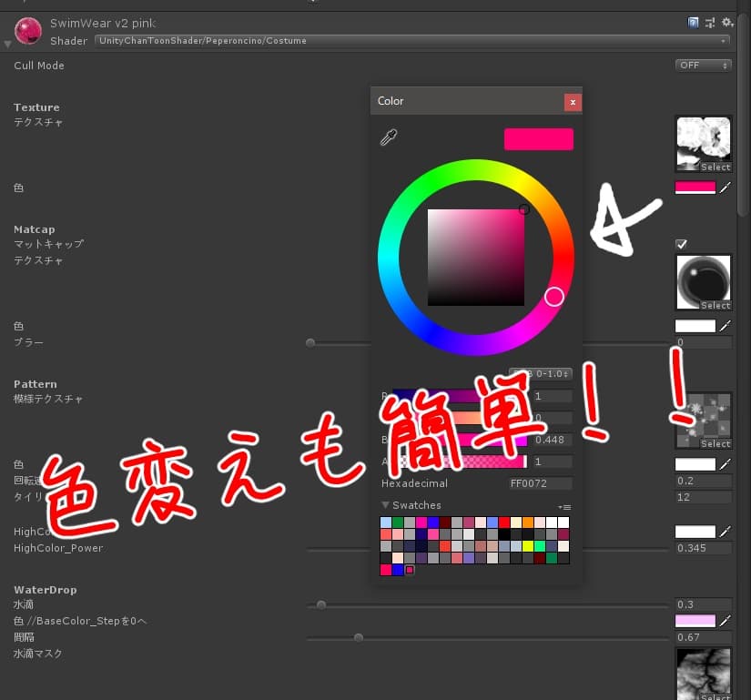Select the eyedropper tool in the Color window
Viewport: 751px width, 700px height.
pos(390,137)
